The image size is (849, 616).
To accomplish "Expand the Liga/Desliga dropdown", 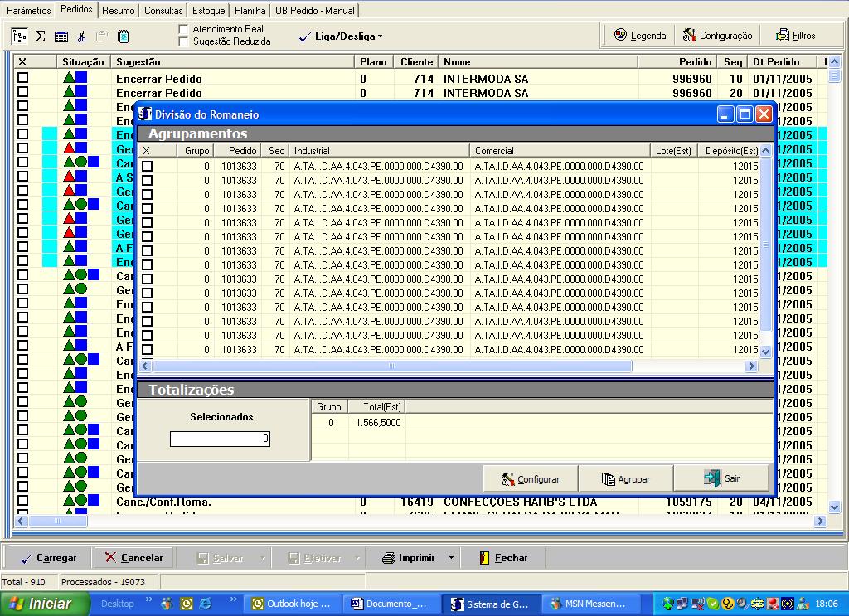I will coord(380,36).
